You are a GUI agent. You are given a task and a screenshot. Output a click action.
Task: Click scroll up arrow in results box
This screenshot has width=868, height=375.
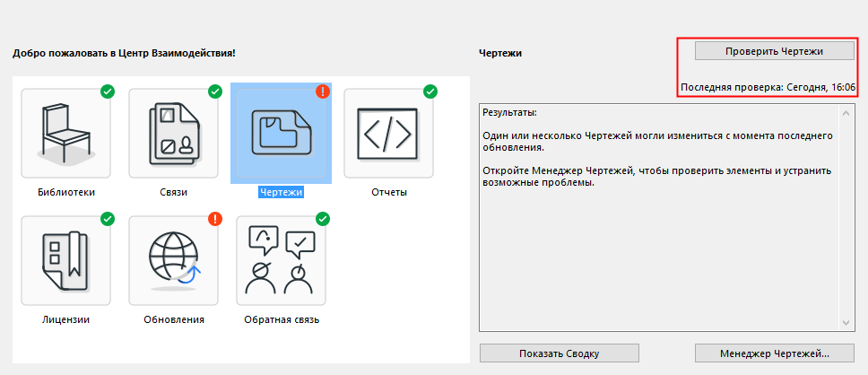click(x=846, y=113)
